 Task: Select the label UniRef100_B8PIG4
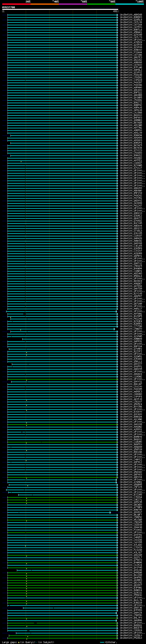pyautogui.click(x=131, y=347)
